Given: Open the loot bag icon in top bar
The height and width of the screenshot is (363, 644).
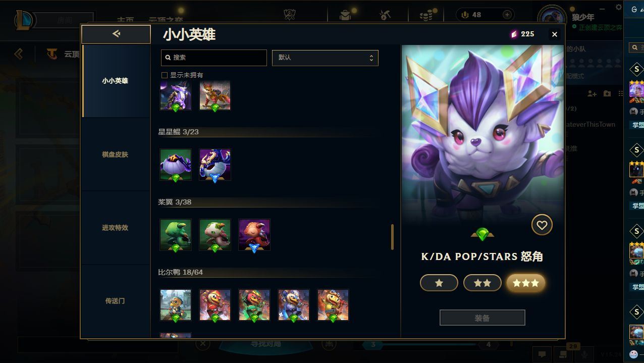Looking at the screenshot, I should pyautogui.click(x=345, y=15).
